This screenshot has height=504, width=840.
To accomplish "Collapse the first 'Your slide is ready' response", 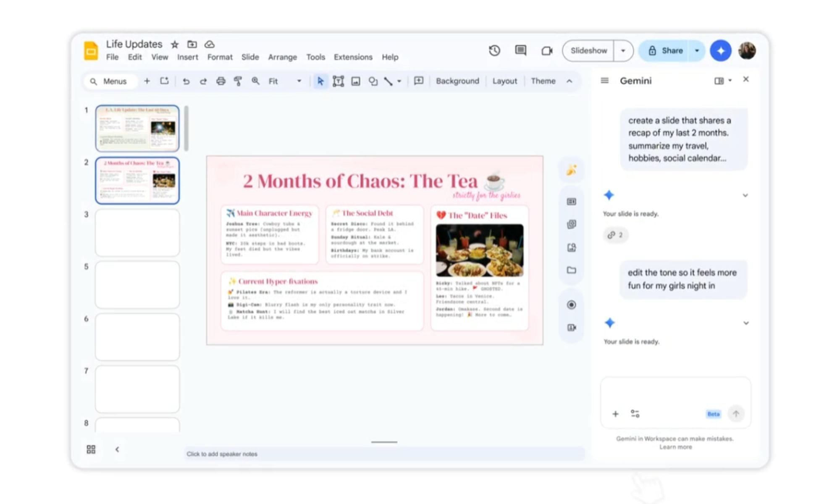I will (745, 195).
